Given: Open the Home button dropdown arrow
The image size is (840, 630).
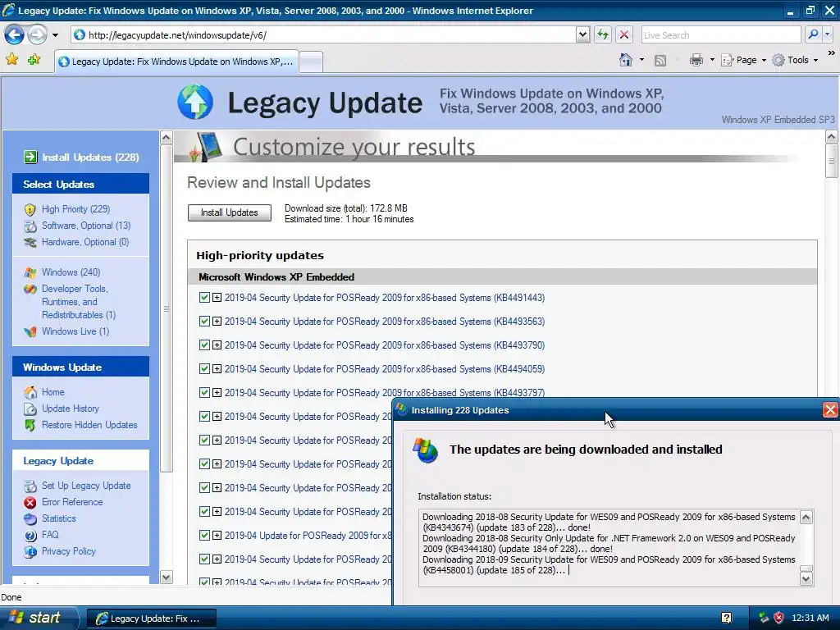Looking at the screenshot, I should [x=641, y=60].
